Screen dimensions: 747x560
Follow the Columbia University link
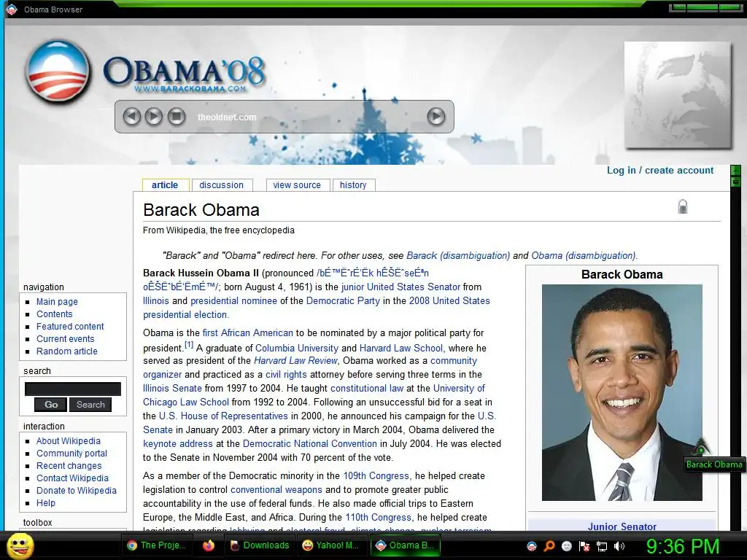click(297, 348)
